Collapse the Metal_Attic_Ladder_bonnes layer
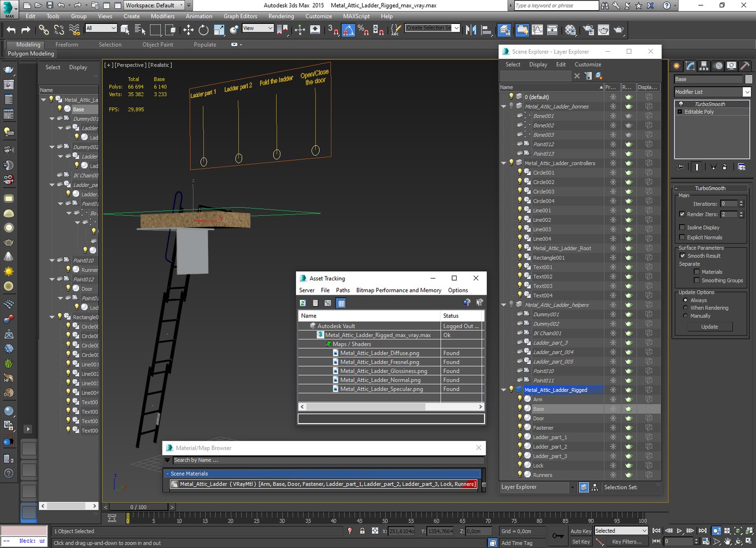756x548 pixels. point(504,107)
